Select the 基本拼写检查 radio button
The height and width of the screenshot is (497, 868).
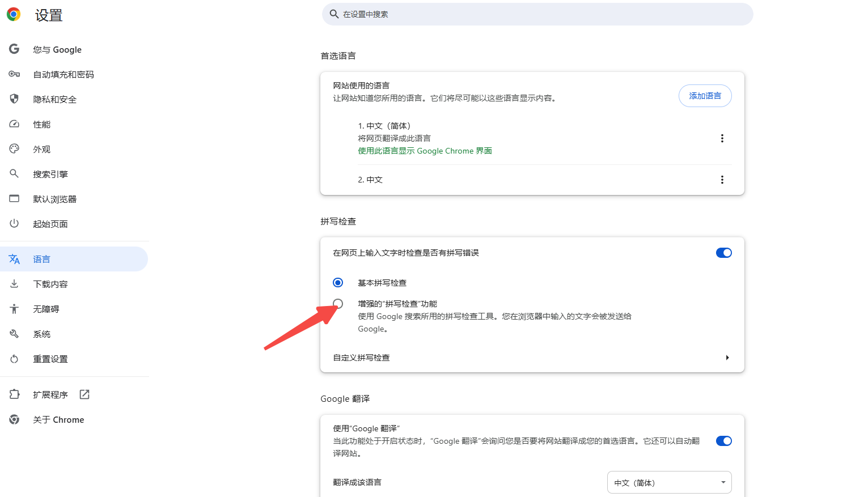click(338, 282)
